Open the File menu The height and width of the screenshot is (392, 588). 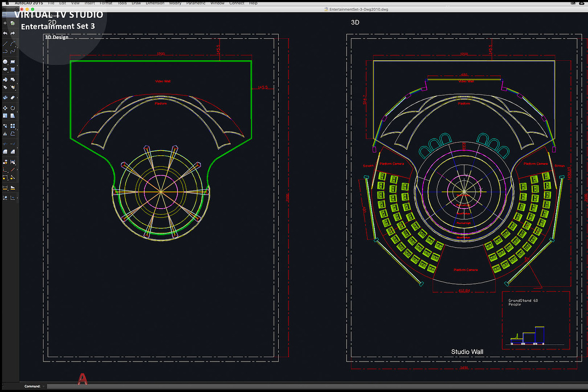tap(51, 3)
